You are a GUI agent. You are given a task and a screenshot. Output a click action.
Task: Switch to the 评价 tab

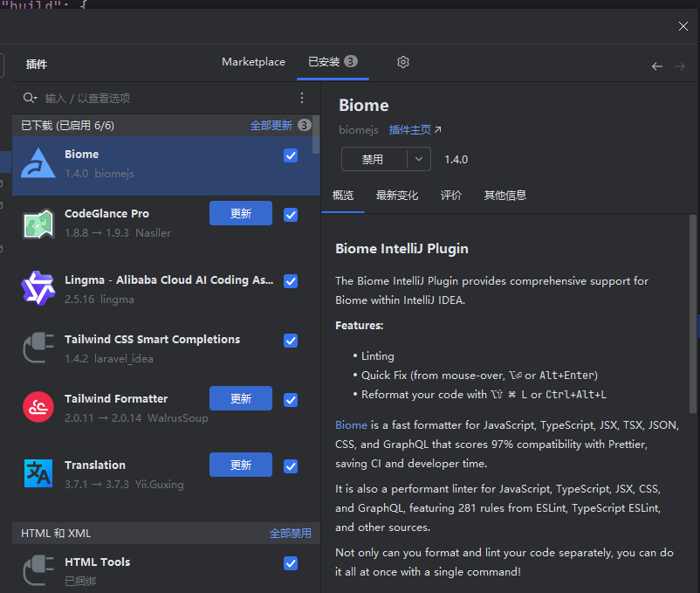(x=451, y=195)
